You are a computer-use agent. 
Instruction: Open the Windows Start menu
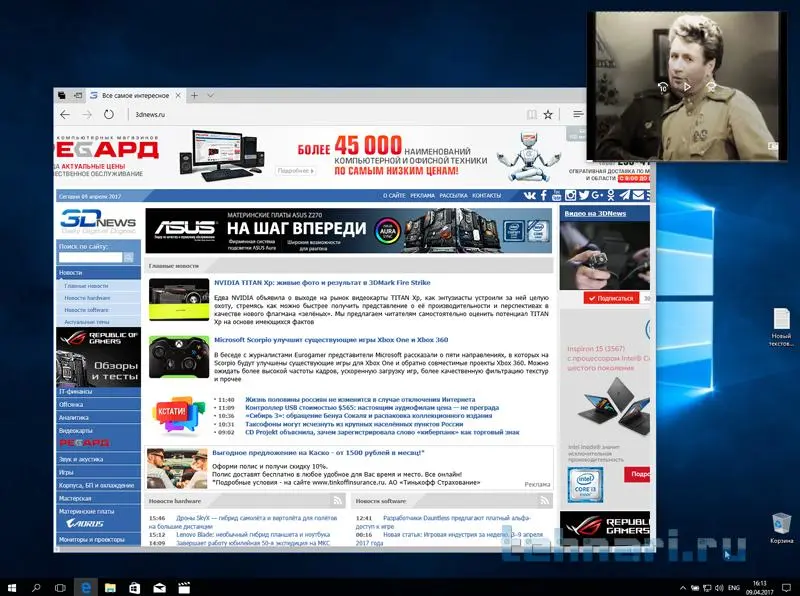click(12, 588)
